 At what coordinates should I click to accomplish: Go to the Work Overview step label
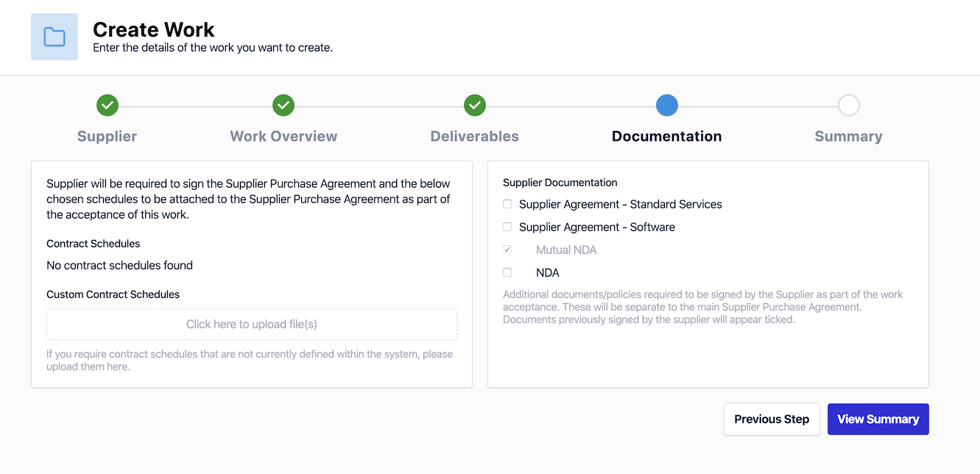[x=283, y=136]
